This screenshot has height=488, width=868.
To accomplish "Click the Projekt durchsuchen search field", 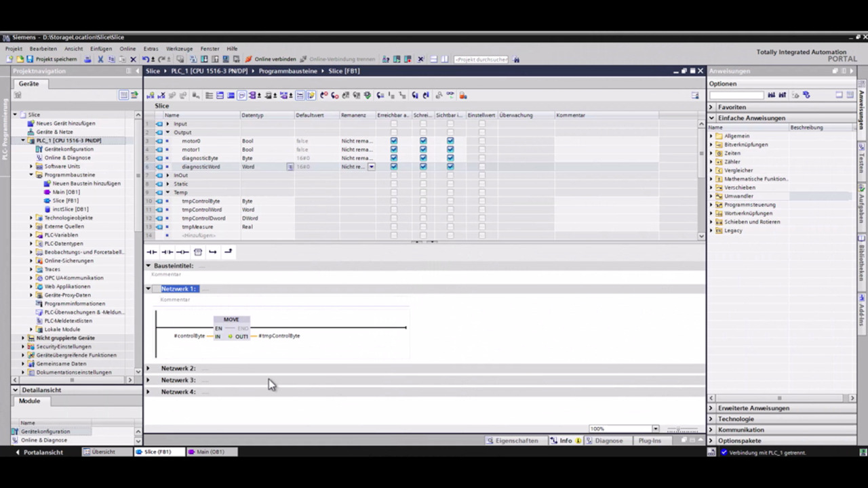I will point(480,60).
